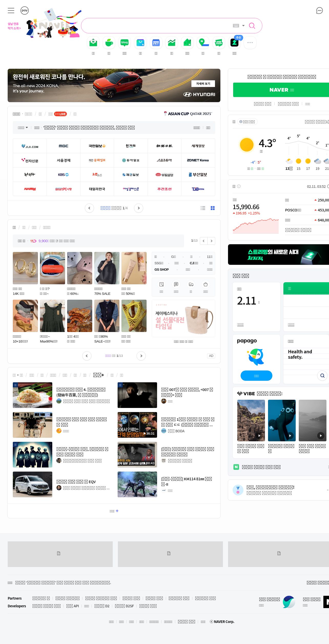Click the Naver Pay icon

25,11
